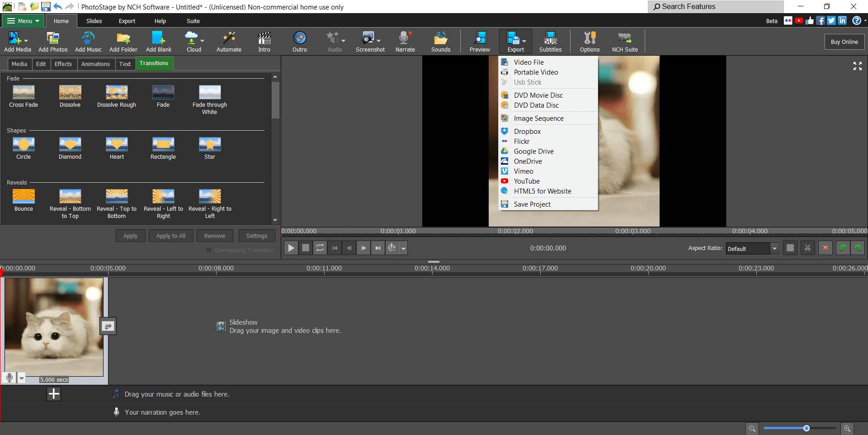This screenshot has width=868, height=435.
Task: Open the Aspect Ratio dropdown
Action: [x=752, y=249]
